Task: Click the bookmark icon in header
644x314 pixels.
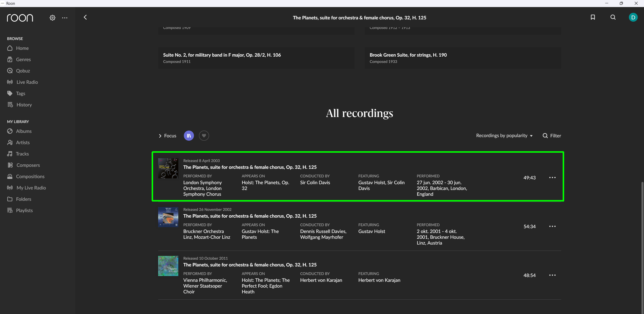Action: (593, 17)
